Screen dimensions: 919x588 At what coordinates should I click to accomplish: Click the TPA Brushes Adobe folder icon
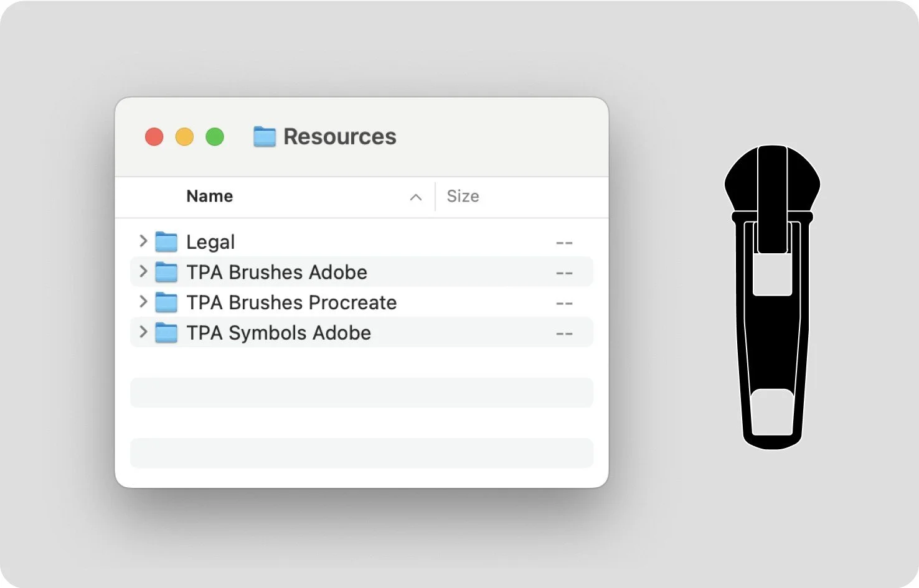click(x=166, y=272)
